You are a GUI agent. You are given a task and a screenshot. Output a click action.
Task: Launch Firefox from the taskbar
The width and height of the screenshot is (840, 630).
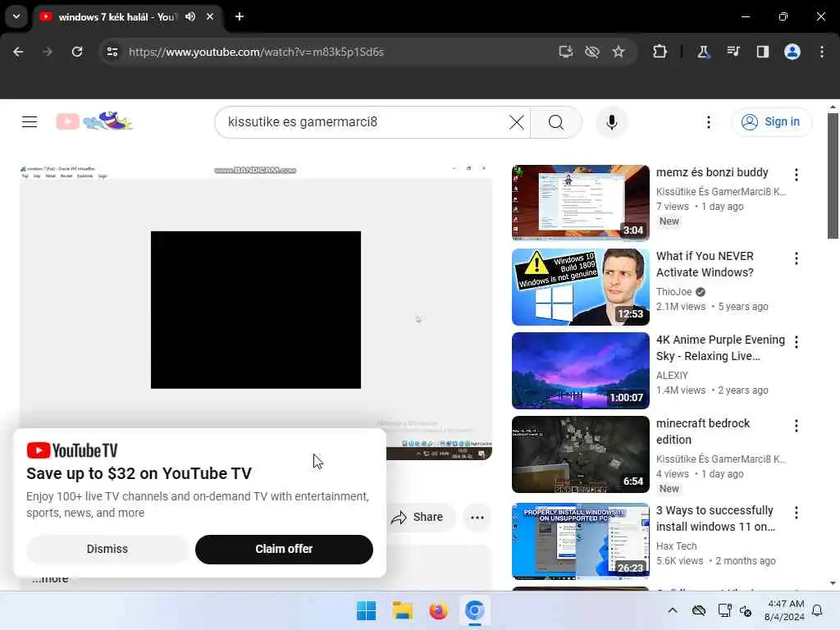click(x=438, y=610)
